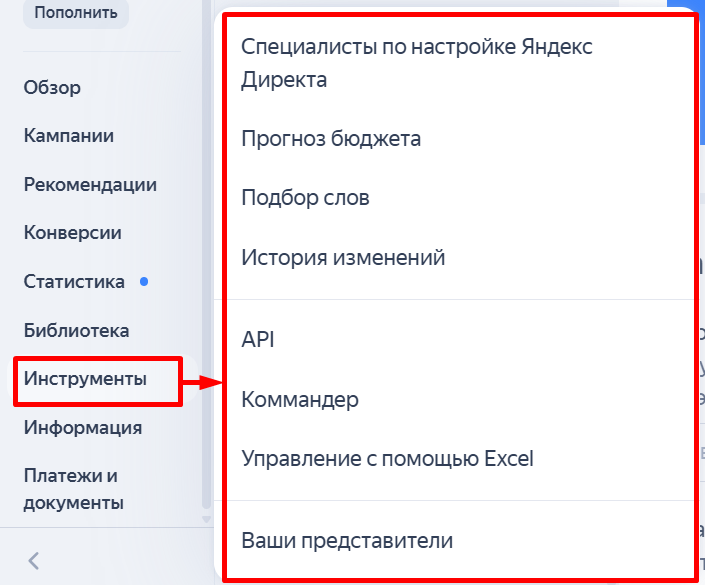The image size is (709, 585).
Task: Open the Обзор section
Action: [52, 87]
